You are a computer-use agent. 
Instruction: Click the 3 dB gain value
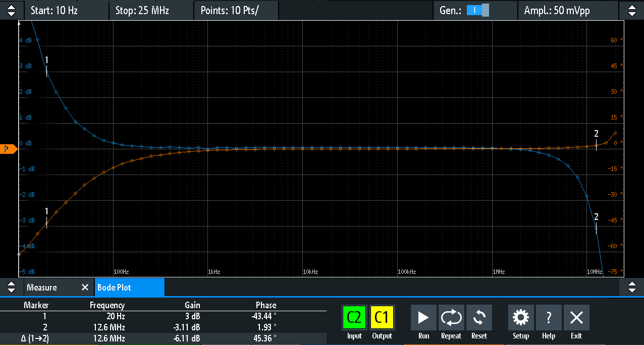tap(193, 316)
